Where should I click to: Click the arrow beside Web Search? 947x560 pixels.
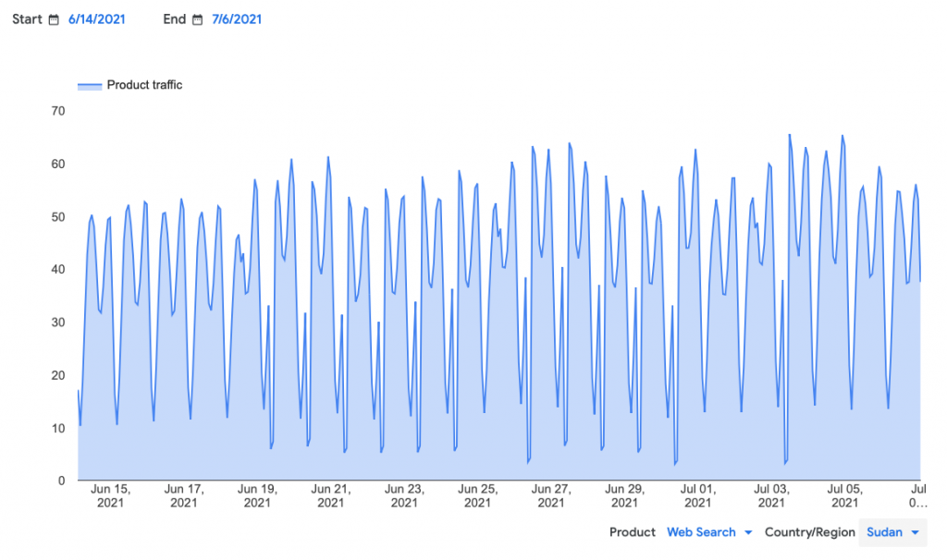[x=747, y=532]
